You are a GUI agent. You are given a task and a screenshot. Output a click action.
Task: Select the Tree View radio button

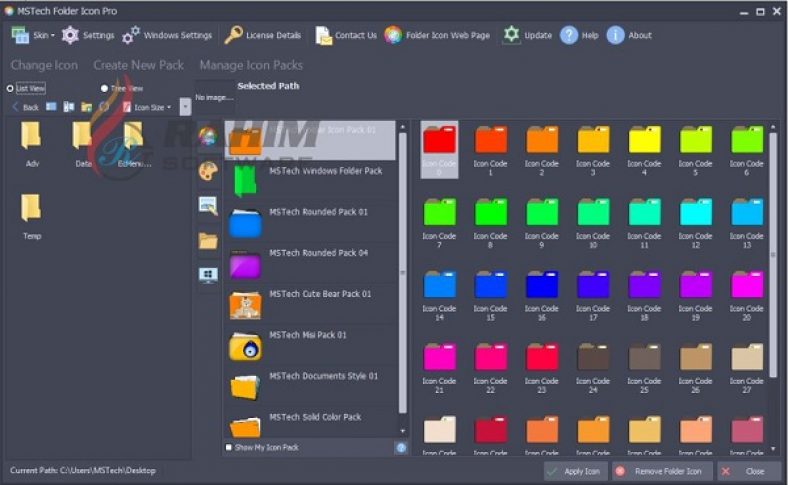(104, 88)
